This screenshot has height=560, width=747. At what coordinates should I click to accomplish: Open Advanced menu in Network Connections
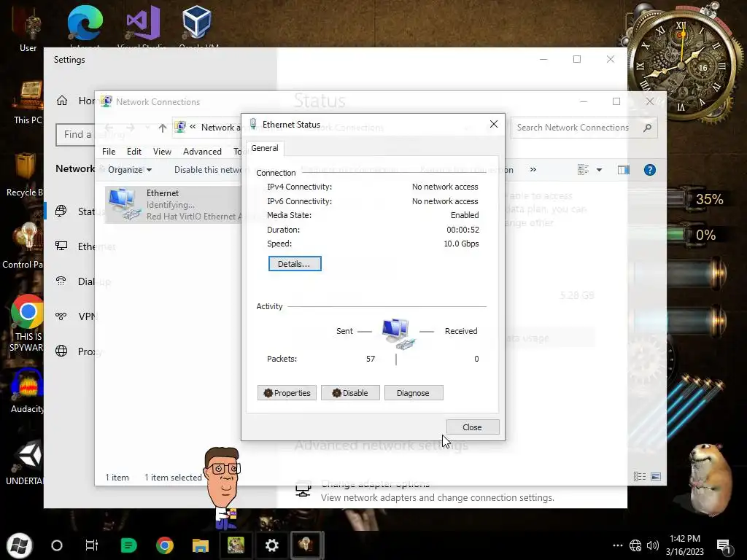tap(202, 152)
